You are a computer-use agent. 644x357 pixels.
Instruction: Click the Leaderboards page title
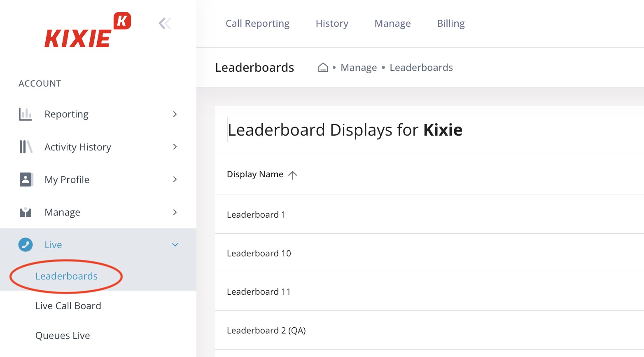(x=254, y=68)
